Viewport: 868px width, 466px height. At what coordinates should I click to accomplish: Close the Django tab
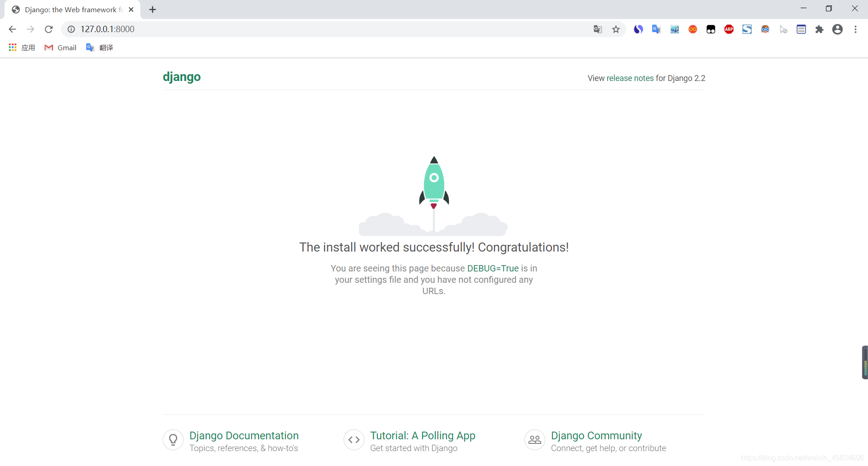tap(131, 10)
